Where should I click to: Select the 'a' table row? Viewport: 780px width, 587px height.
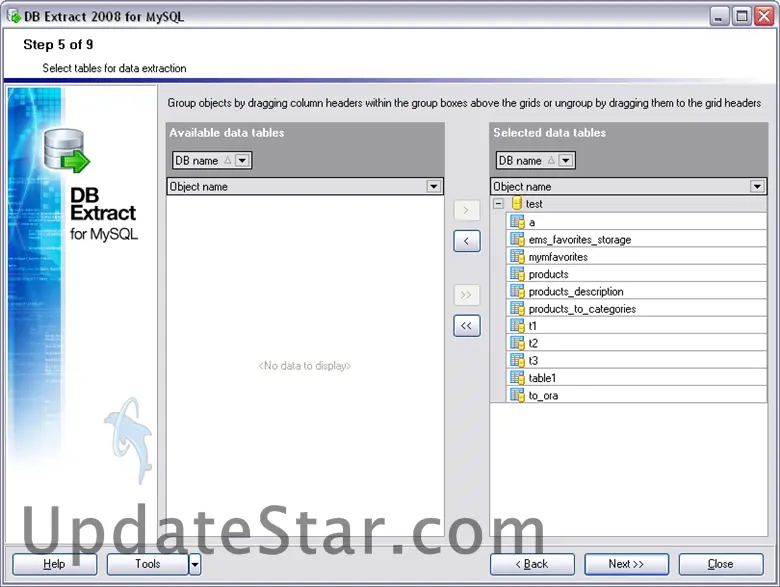click(636, 222)
